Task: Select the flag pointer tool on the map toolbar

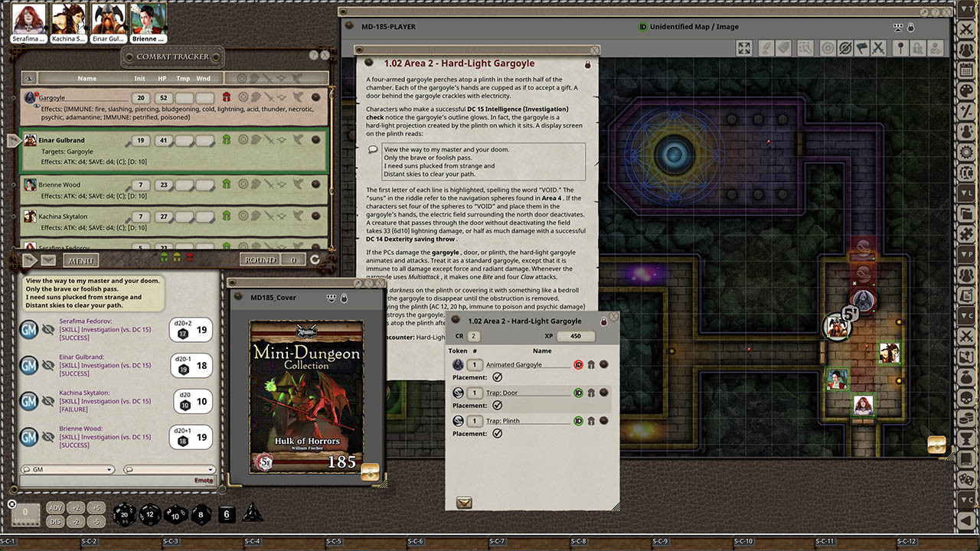Action: 862,47
